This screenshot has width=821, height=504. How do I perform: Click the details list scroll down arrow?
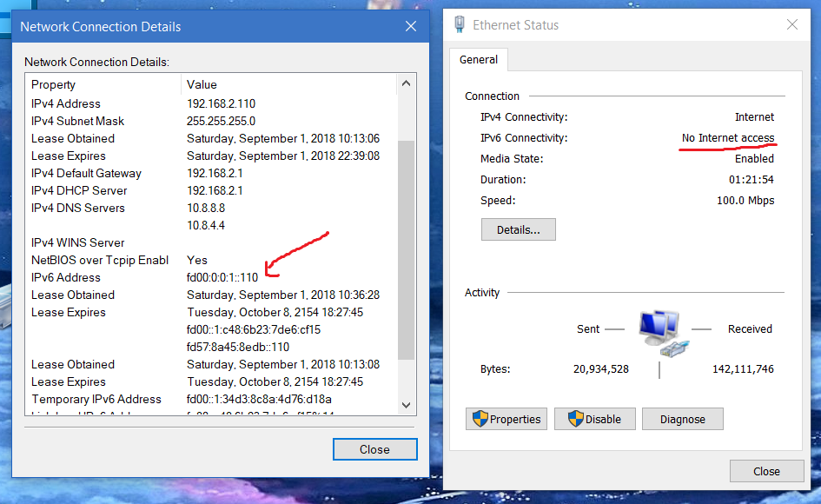click(x=406, y=405)
